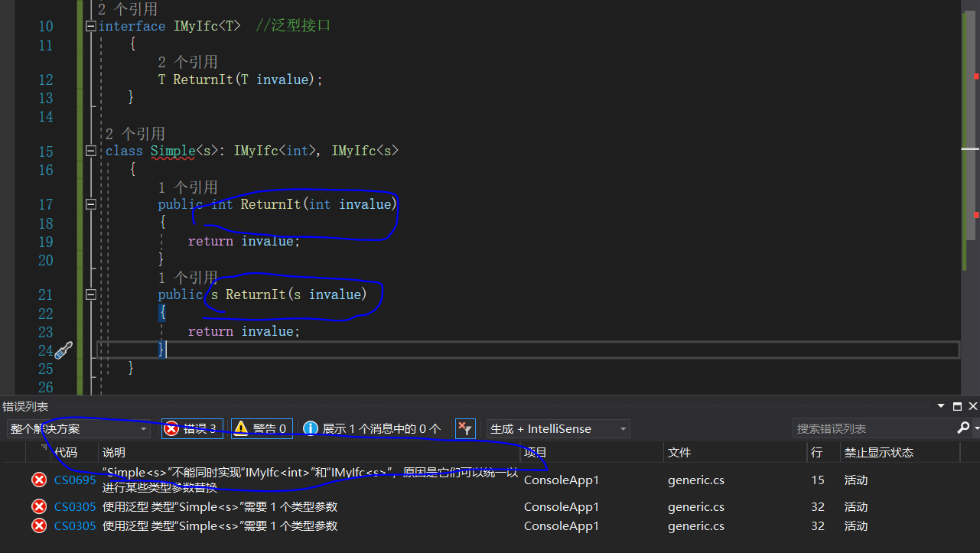Open quick actions screwdriver icon on line 24

click(x=63, y=350)
